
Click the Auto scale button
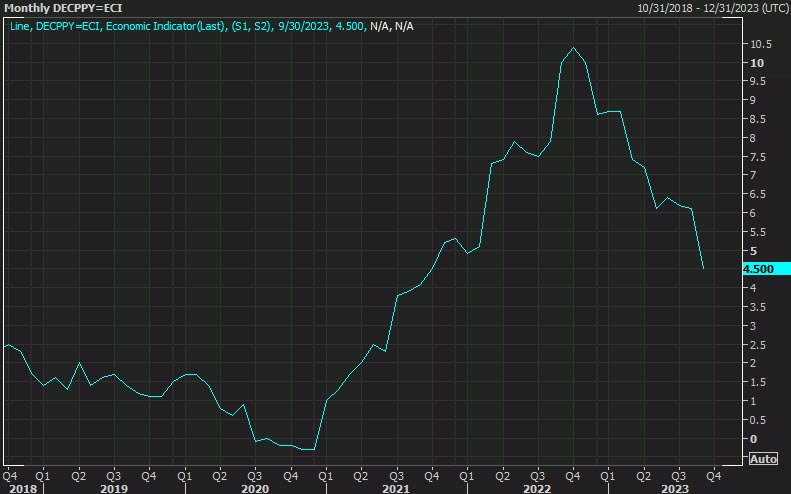763,459
